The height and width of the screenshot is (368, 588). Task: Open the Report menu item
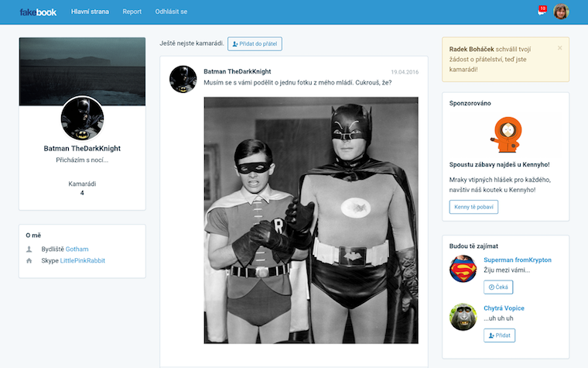point(132,12)
